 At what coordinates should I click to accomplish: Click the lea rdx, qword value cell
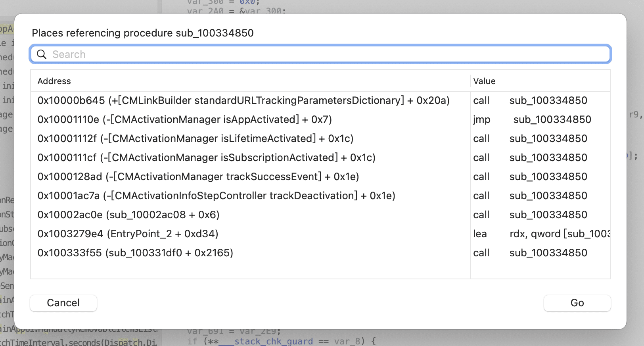[541, 234]
